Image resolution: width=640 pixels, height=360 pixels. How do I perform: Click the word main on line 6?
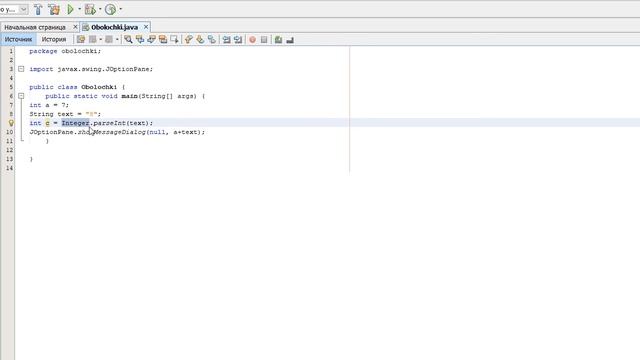point(129,96)
